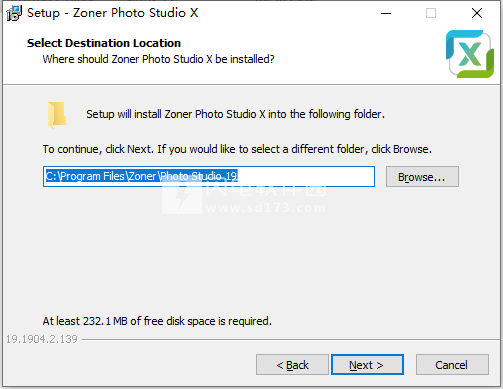Click inside the destination path field

209,176
